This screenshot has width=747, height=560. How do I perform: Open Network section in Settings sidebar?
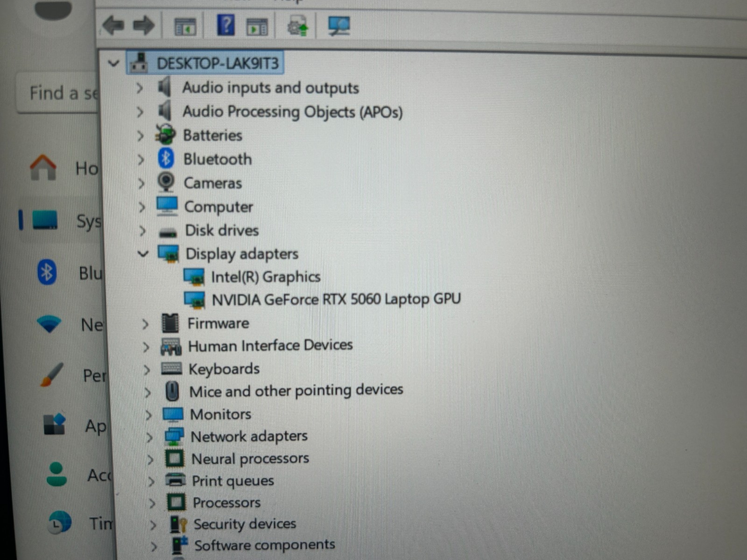click(x=70, y=324)
